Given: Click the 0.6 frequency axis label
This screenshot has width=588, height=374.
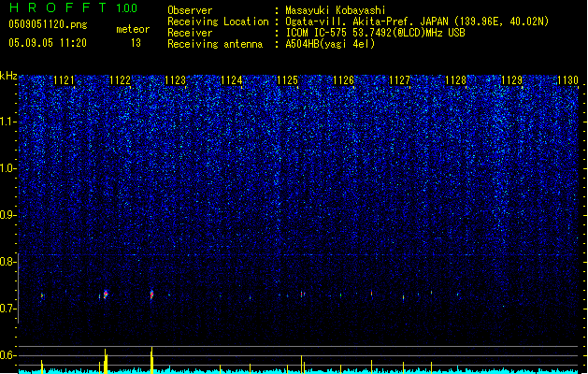Looking at the screenshot, I should (x=7, y=355).
